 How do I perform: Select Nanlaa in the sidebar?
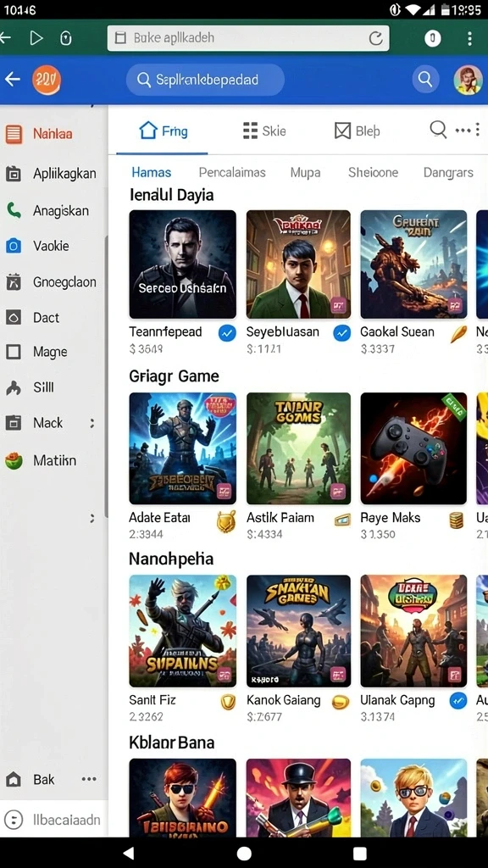(53, 134)
